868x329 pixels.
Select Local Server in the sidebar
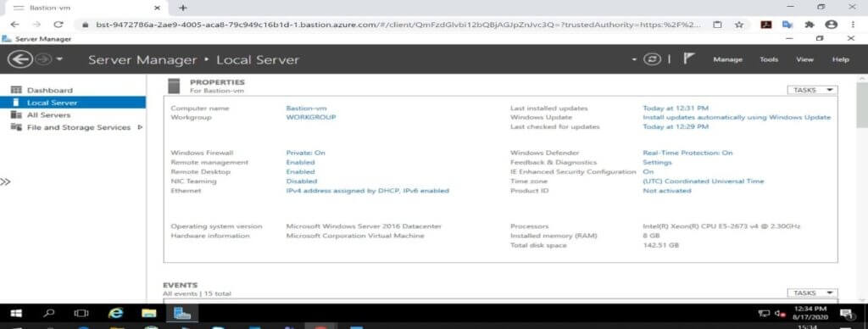(x=73, y=103)
